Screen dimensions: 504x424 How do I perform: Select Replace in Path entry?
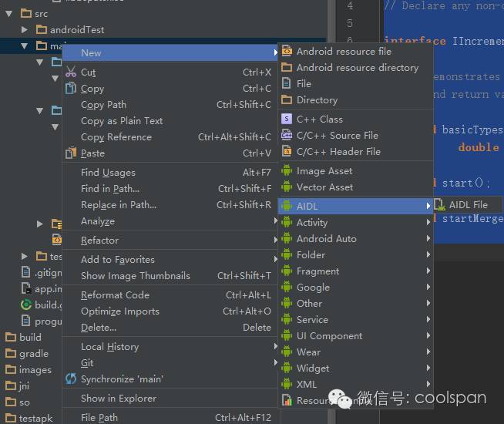(170, 204)
